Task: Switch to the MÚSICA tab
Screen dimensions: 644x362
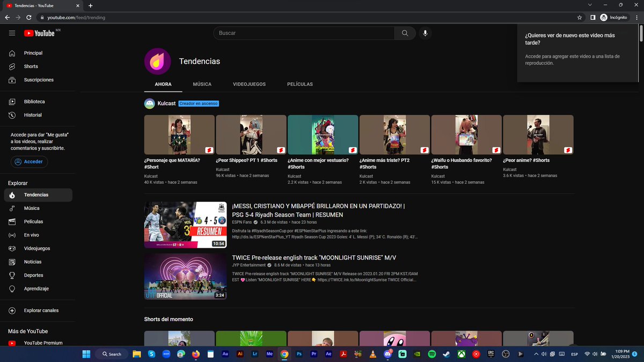Action: (202, 84)
